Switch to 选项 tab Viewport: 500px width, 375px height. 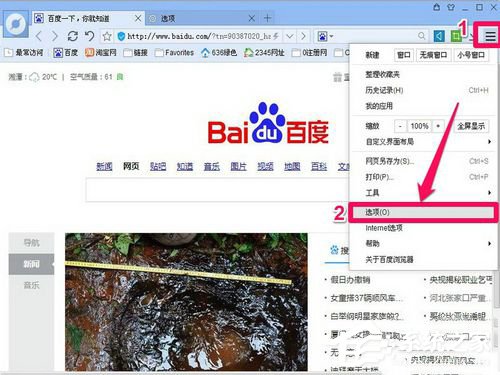click(x=202, y=18)
